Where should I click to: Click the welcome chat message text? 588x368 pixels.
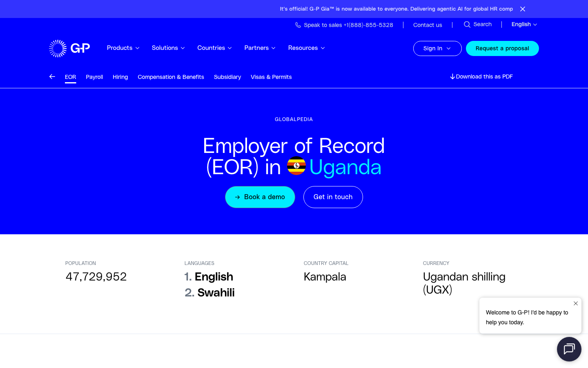click(x=527, y=317)
